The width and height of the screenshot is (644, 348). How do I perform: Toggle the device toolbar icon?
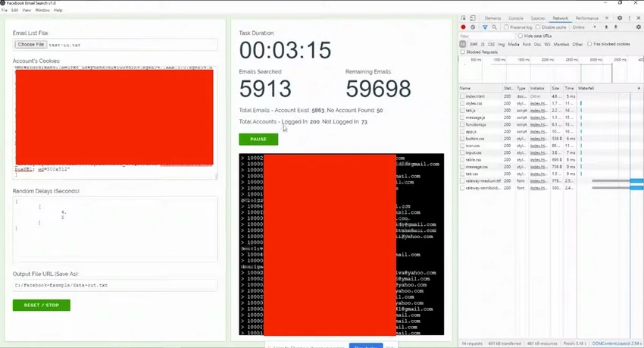[x=472, y=18]
